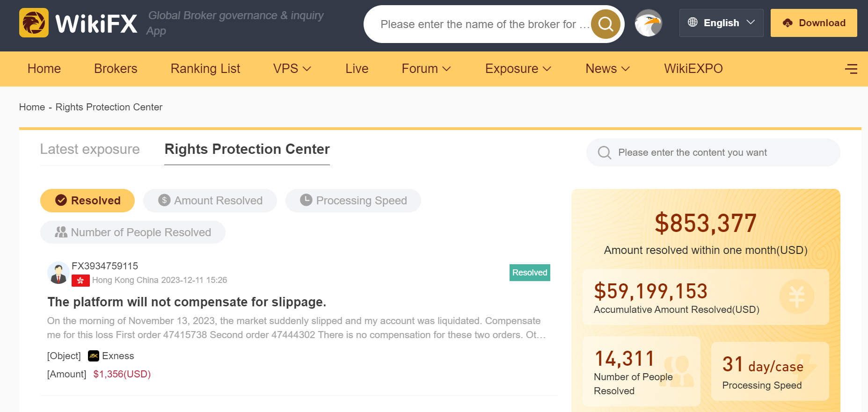Click the 31 day/case processing speed
Image resolution: width=868 pixels, height=412 pixels.
(x=763, y=365)
